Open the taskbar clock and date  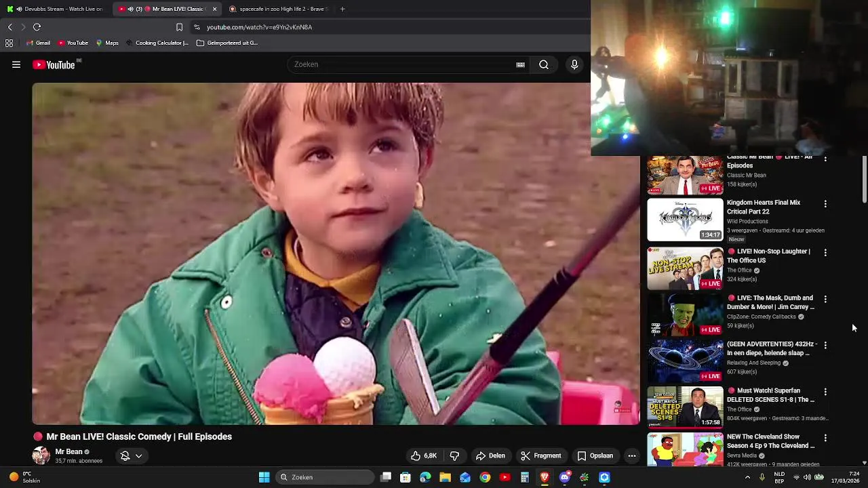(x=846, y=477)
